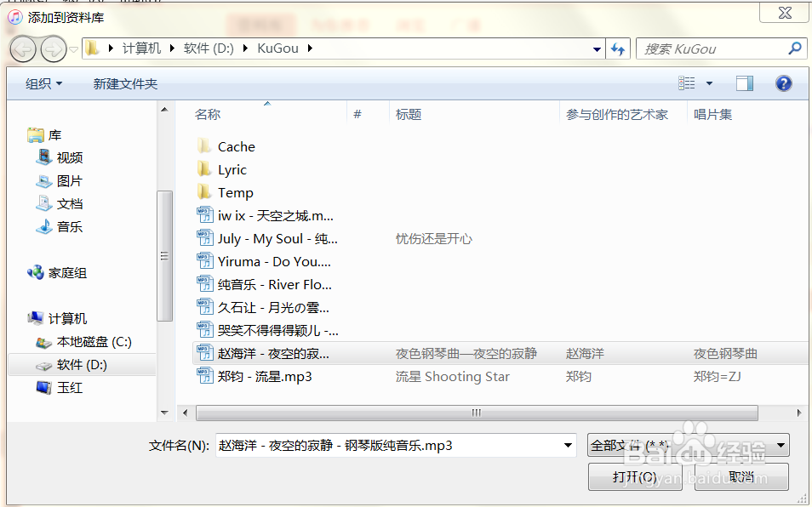Open the 全部文件 file type dropdown
812x507 pixels.
pos(689,445)
